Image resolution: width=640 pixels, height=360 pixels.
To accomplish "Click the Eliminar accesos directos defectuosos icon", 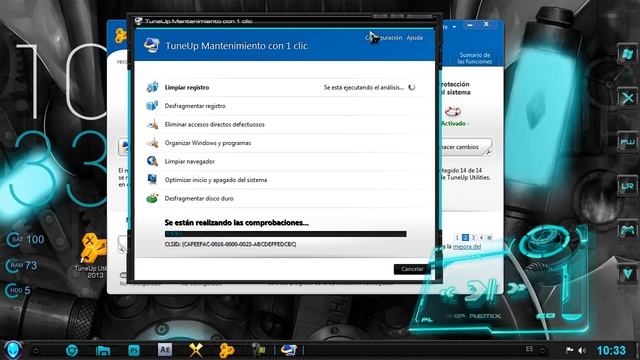I will [152, 124].
